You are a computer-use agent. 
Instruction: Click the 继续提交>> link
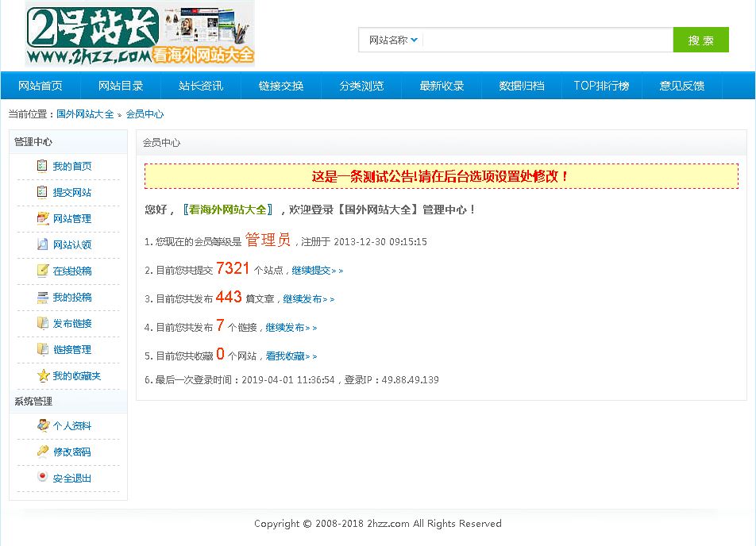pos(318,271)
